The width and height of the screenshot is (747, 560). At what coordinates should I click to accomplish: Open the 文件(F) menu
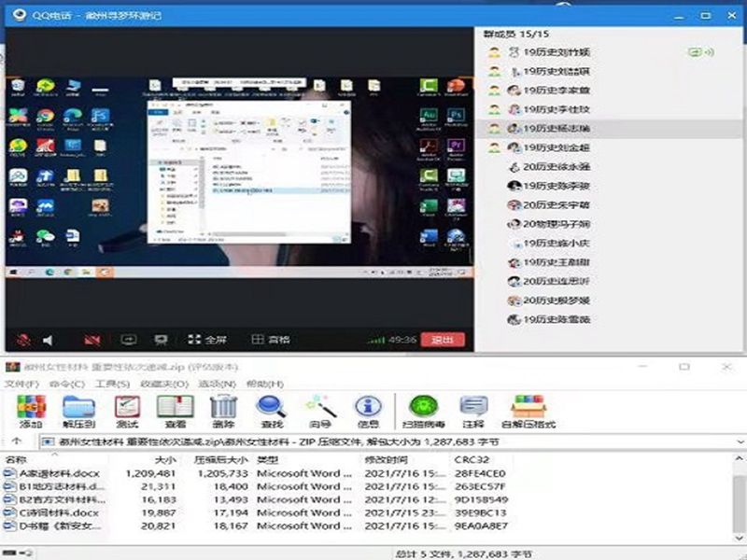[21, 384]
